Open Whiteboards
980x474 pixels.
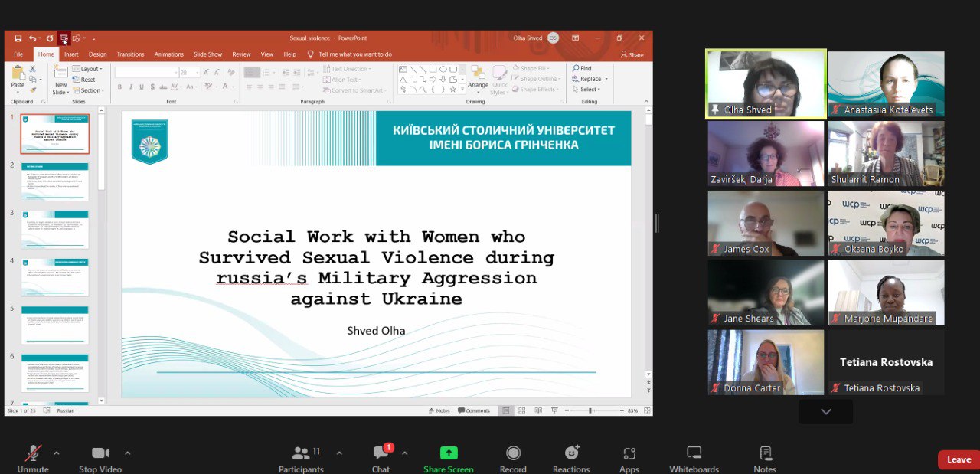[x=694, y=453]
